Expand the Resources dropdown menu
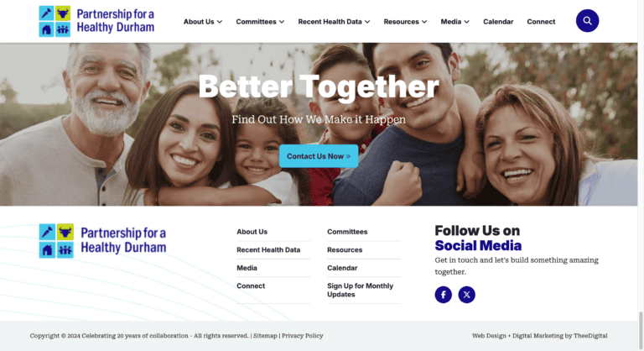Image resolution: width=644 pixels, height=351 pixels. [x=405, y=21]
